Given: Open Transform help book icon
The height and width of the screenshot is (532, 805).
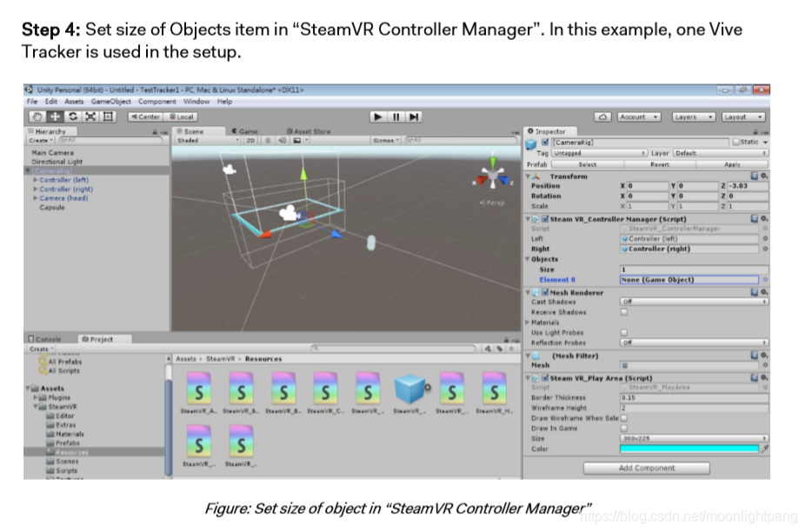Looking at the screenshot, I should point(755,176).
